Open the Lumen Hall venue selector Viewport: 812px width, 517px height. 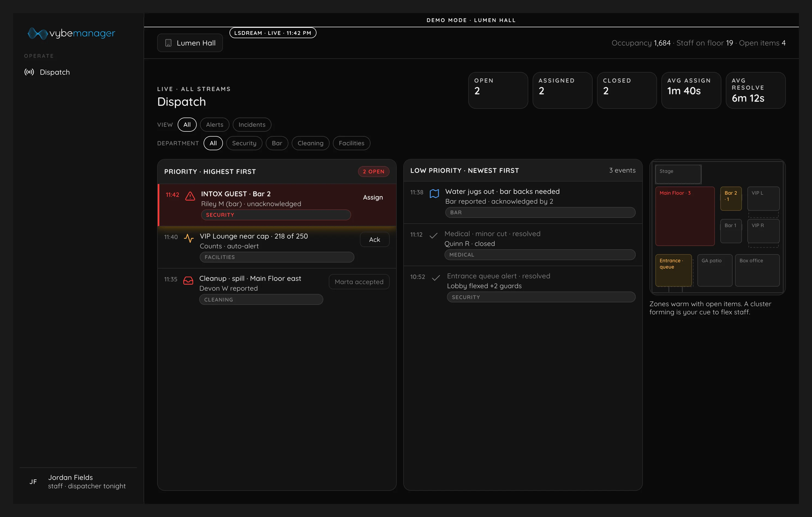click(x=190, y=43)
